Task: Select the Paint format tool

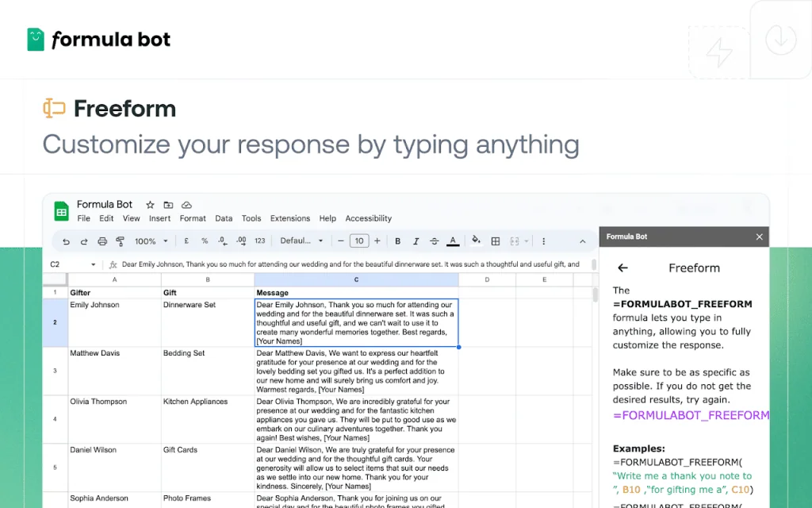Action: pyautogui.click(x=121, y=241)
